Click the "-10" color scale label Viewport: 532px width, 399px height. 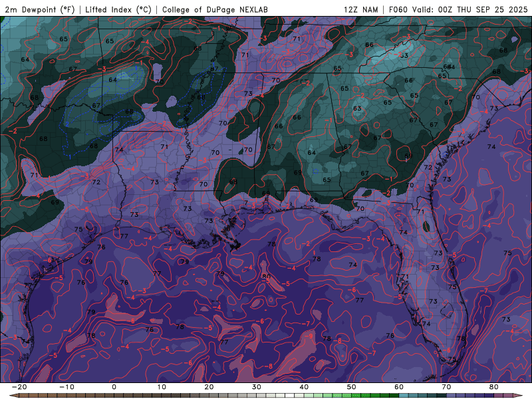[x=66, y=387]
